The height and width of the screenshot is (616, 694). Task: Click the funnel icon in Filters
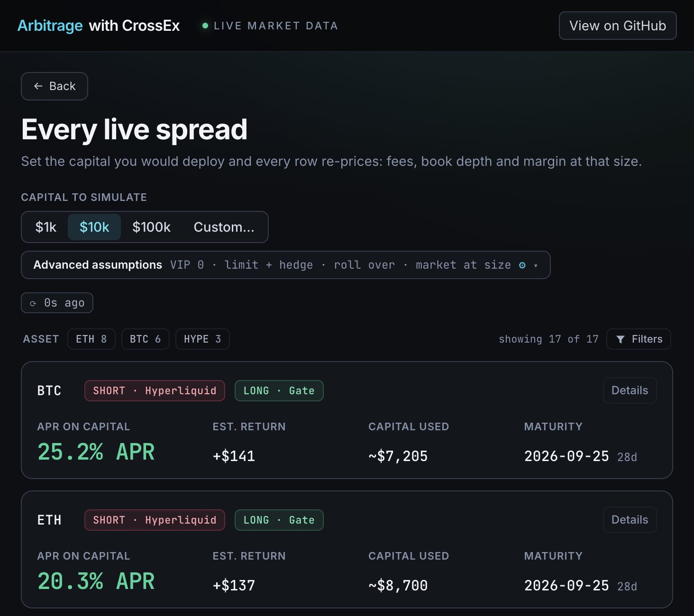(621, 339)
